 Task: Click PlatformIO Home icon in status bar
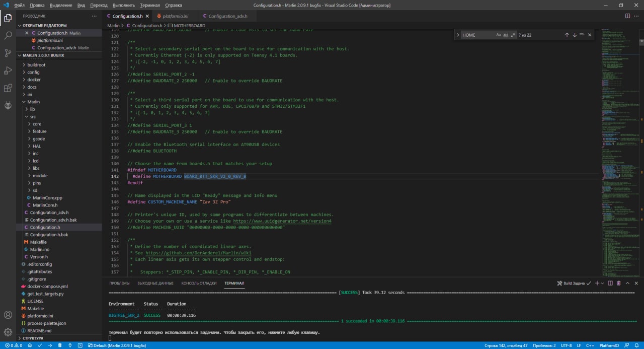point(30,345)
